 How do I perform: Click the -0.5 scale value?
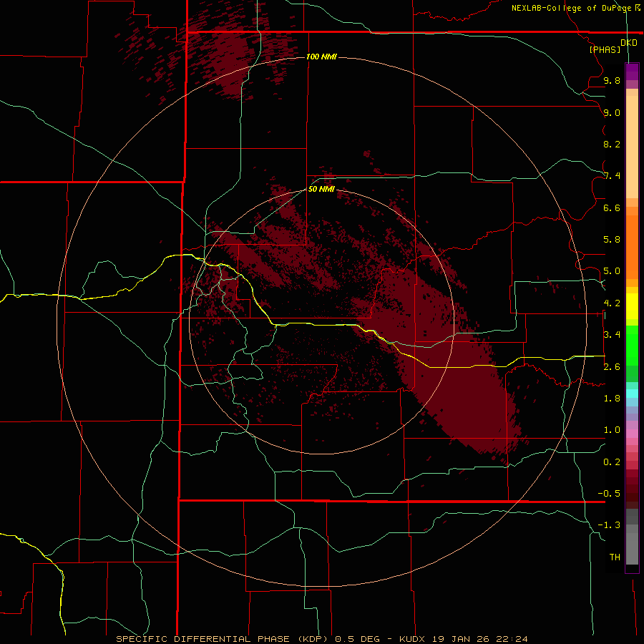(x=609, y=494)
